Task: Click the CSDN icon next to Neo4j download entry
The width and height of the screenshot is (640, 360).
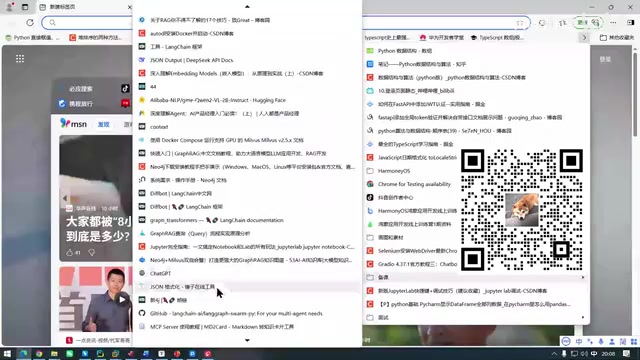Action: (x=142, y=167)
